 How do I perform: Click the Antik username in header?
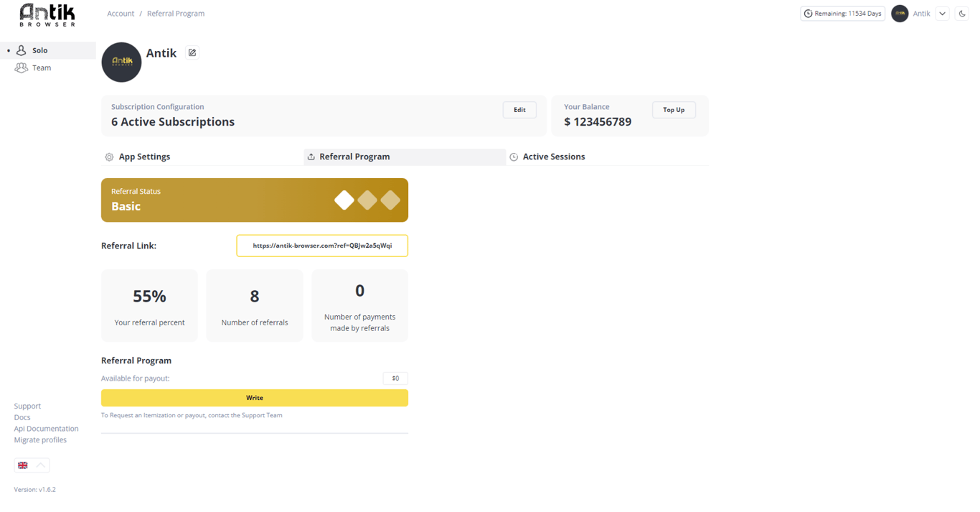[x=921, y=14]
